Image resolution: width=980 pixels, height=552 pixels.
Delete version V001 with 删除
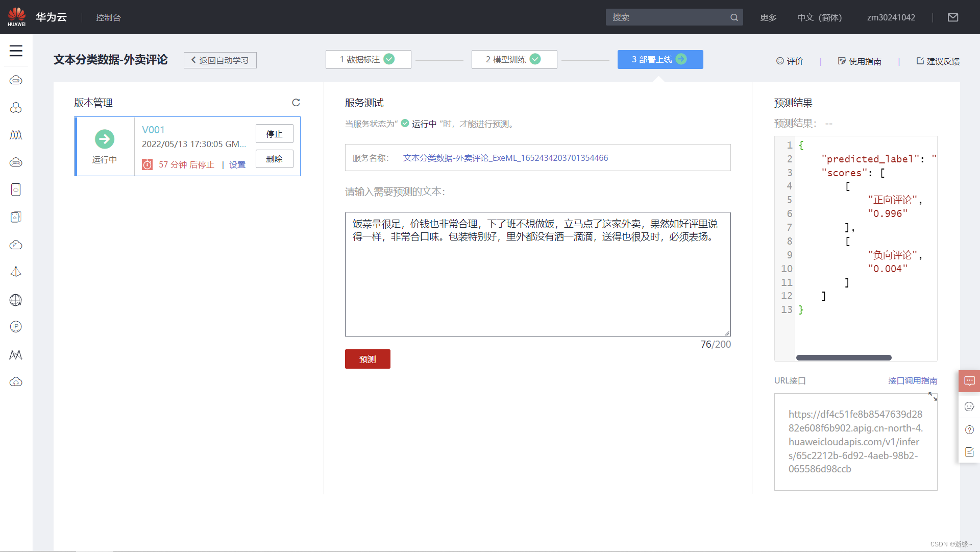coord(274,159)
